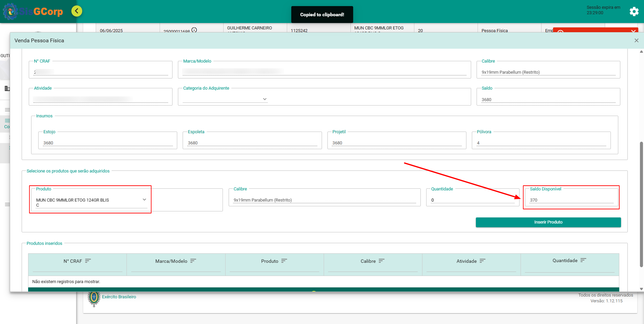Sort by Nº CRAF column icon
The image size is (644, 324).
pyautogui.click(x=88, y=261)
